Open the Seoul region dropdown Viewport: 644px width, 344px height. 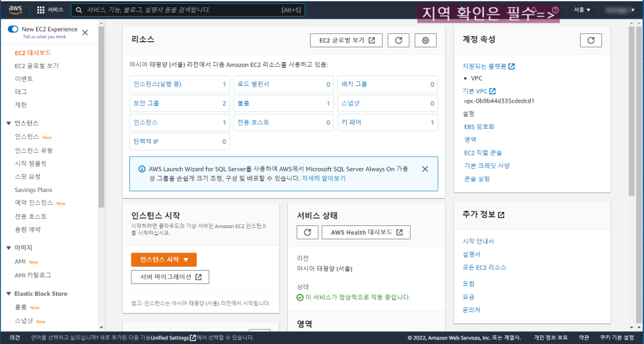point(582,10)
